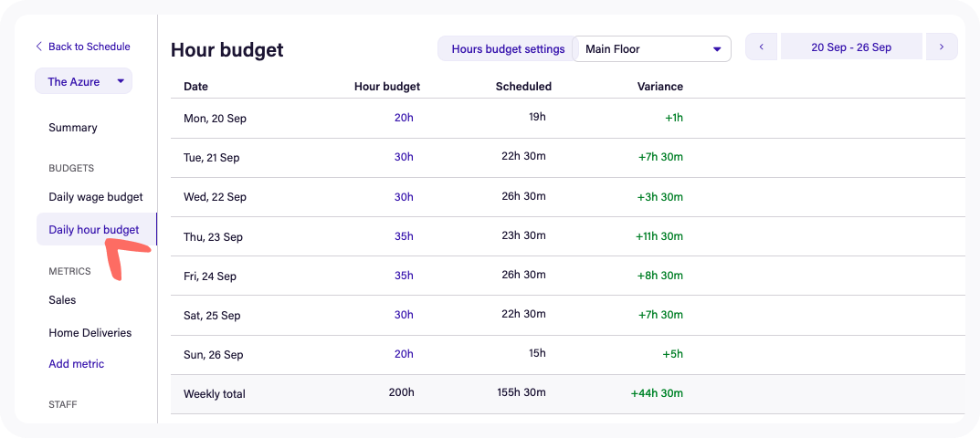Click the Add metric link

pyautogui.click(x=77, y=364)
